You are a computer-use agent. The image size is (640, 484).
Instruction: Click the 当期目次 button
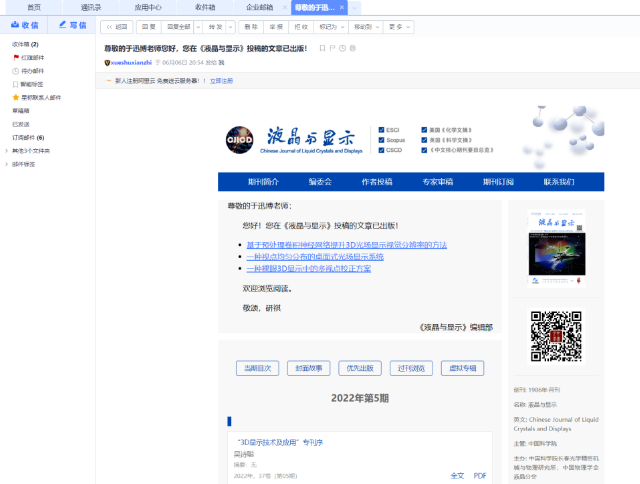(257, 367)
